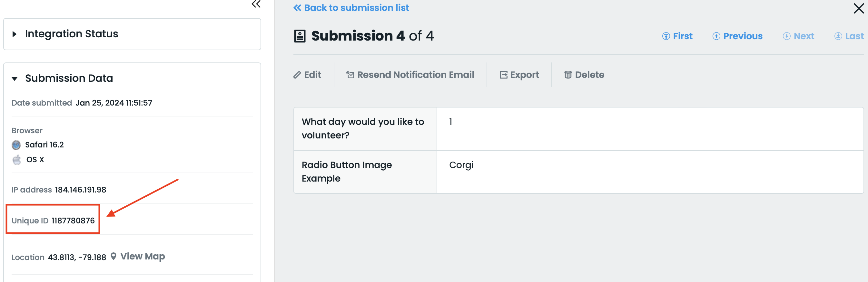
Task: Click the Export arrow icon
Action: [x=503, y=75]
